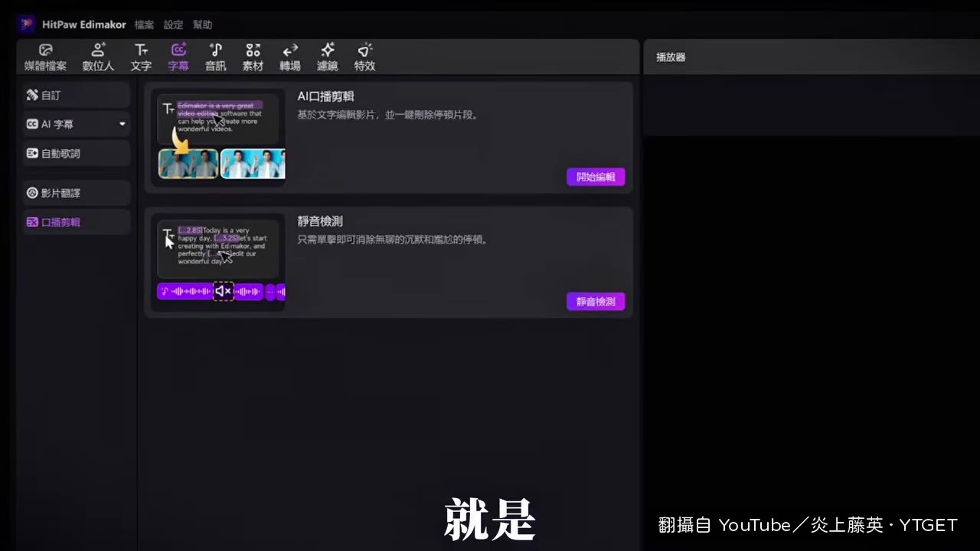This screenshot has width=980, height=551.
Task: Click the 靜音檢測 preview thumbnail
Action: 218,262
